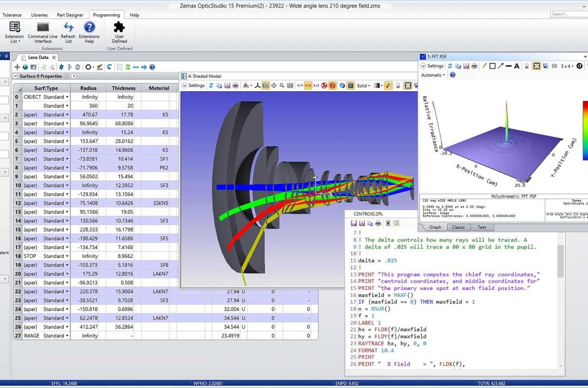Print the Shaded Model window
588x388 pixels.
click(x=235, y=86)
